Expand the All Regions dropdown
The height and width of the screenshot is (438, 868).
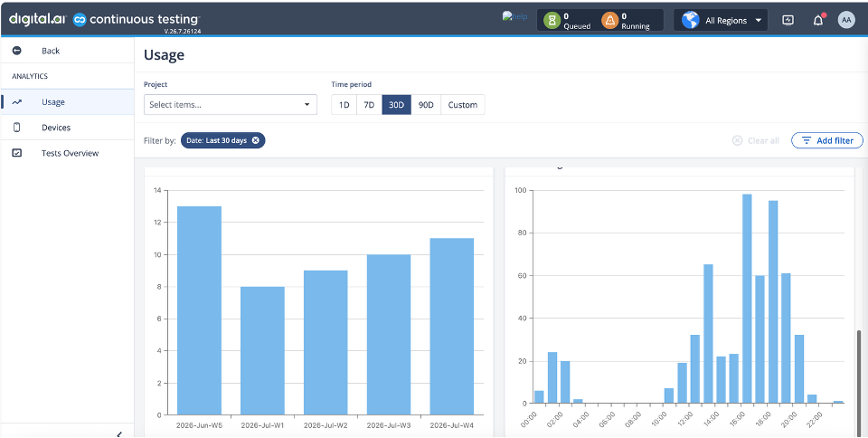(x=721, y=21)
